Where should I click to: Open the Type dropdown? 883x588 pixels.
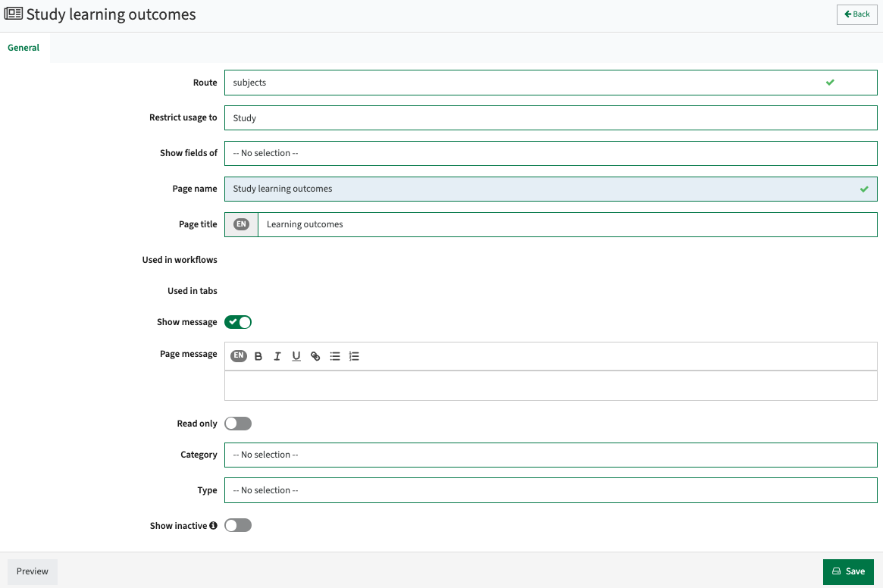point(551,490)
